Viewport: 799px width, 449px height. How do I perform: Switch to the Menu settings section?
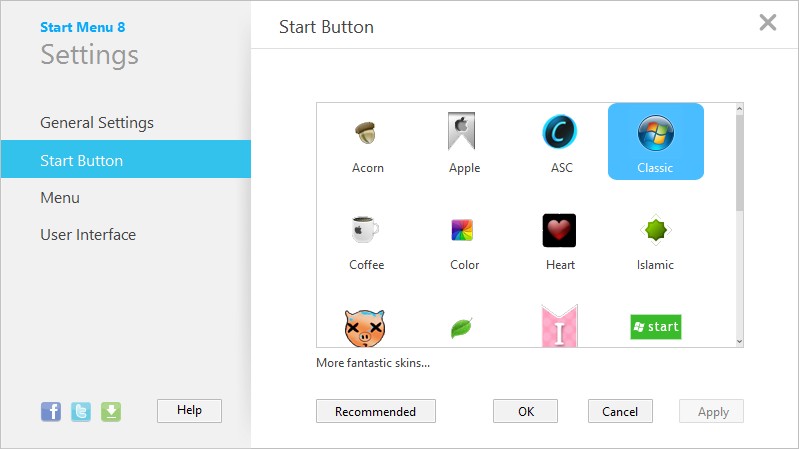click(60, 198)
